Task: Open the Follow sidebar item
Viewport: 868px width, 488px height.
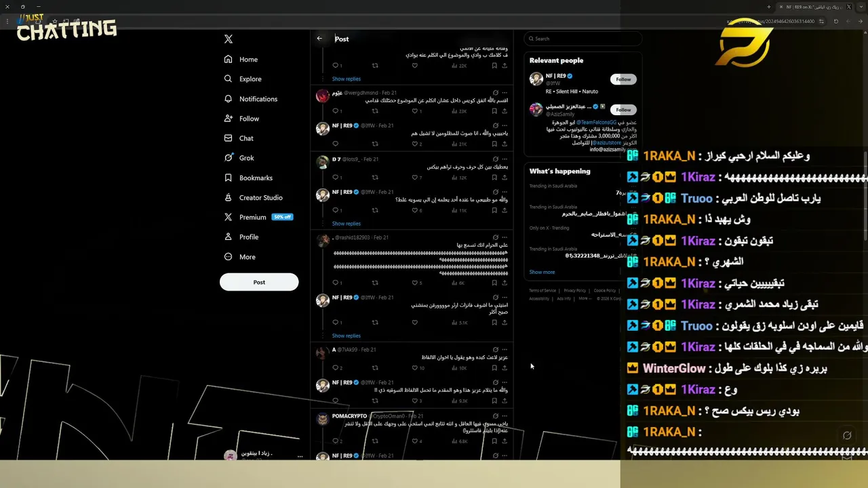Action: [x=241, y=119]
